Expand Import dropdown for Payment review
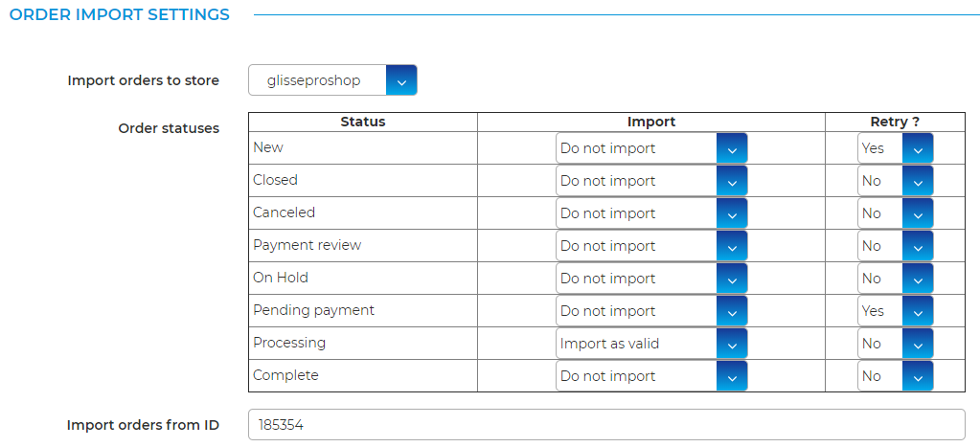The image size is (980, 447). 651,246
